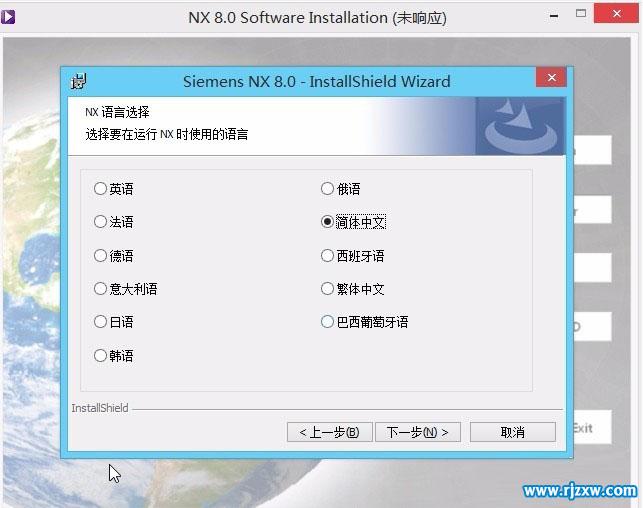Image resolution: width=643 pixels, height=508 pixels.
Task: Click the NX 语言选择 heading text
Action: click(117, 112)
